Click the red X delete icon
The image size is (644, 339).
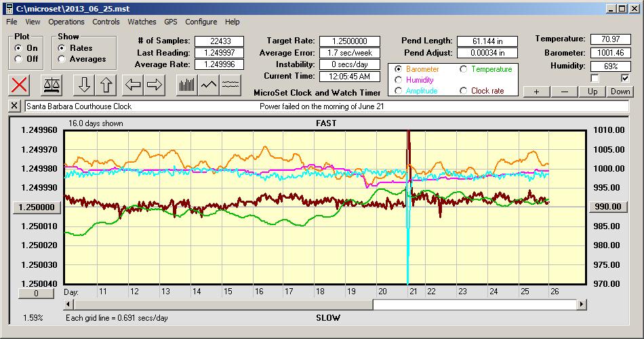coord(20,85)
